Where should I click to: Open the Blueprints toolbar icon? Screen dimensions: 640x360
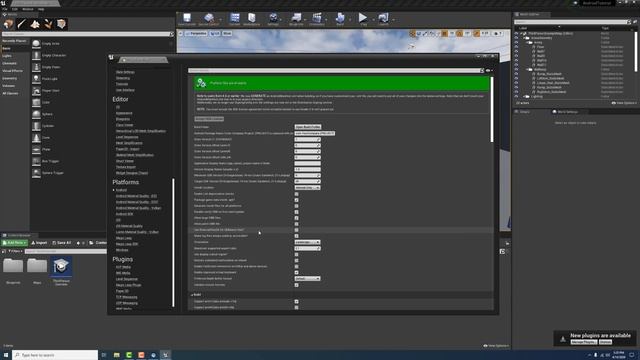point(296,18)
